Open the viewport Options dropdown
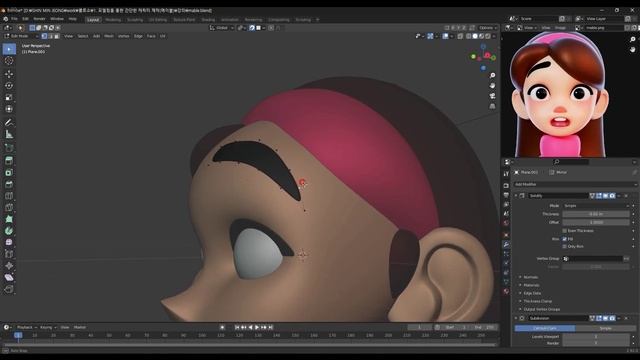The image size is (640, 360). coord(488,28)
